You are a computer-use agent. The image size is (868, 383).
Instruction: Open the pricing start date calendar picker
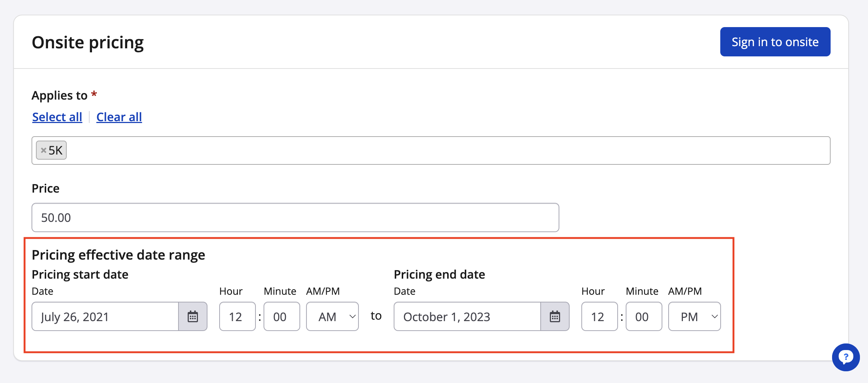tap(193, 316)
